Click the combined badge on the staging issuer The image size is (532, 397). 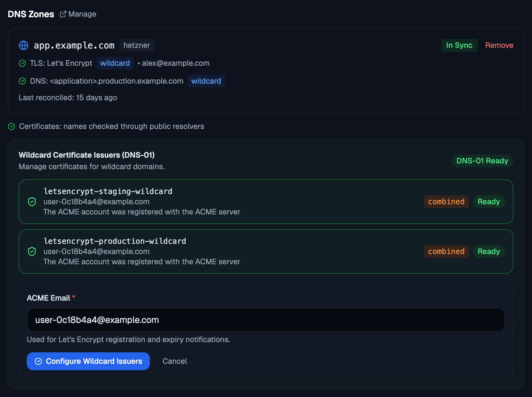click(x=446, y=202)
